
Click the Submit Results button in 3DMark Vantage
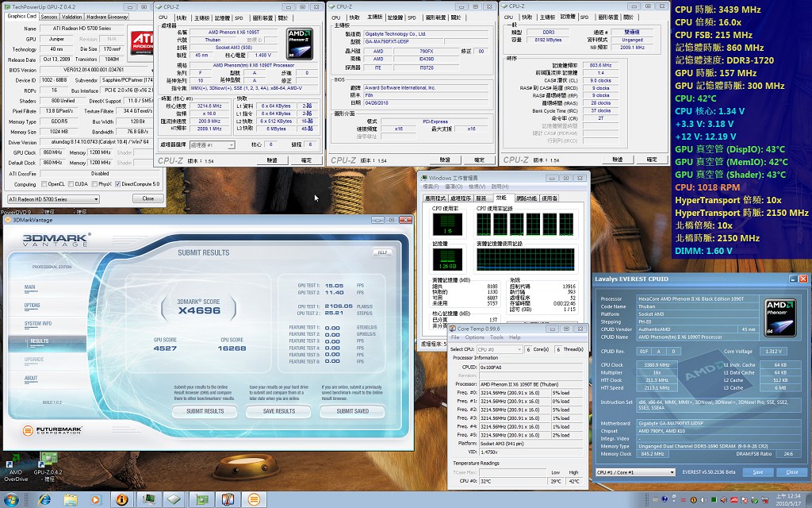pyautogui.click(x=205, y=412)
